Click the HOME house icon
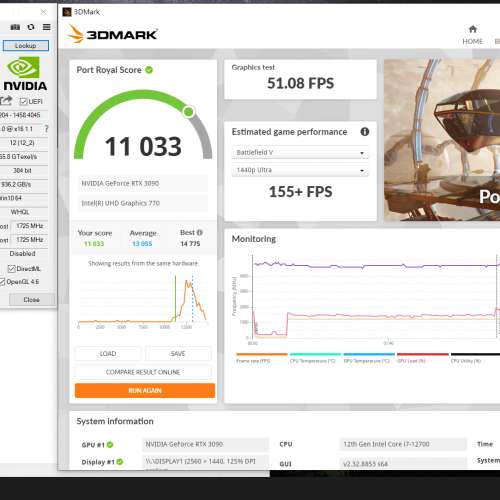This screenshot has height=500, width=500. click(x=472, y=29)
